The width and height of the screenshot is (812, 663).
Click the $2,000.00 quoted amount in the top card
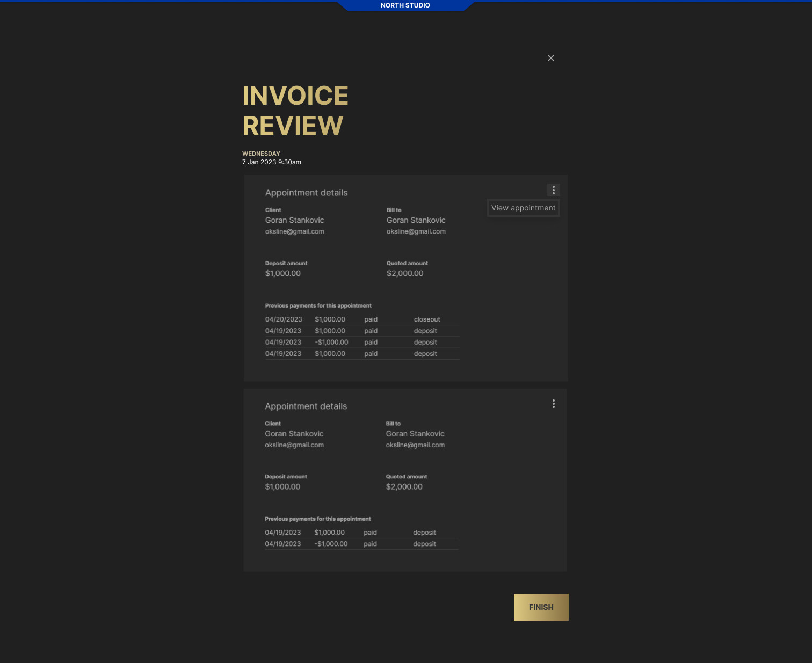tap(405, 273)
